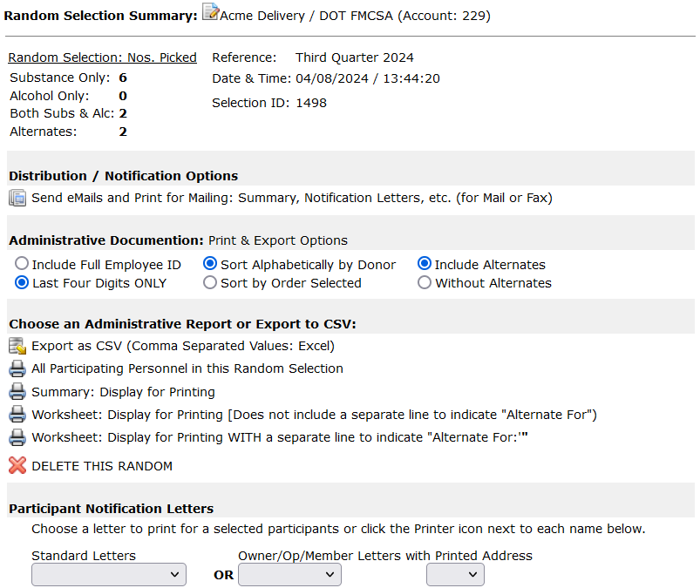Select the Without Alternates radio button

pos(425,282)
